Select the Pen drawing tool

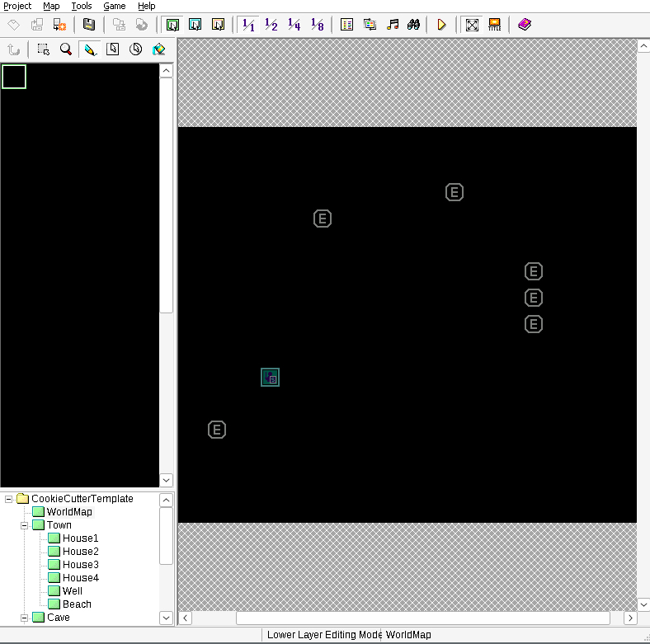pyautogui.click(x=89, y=49)
